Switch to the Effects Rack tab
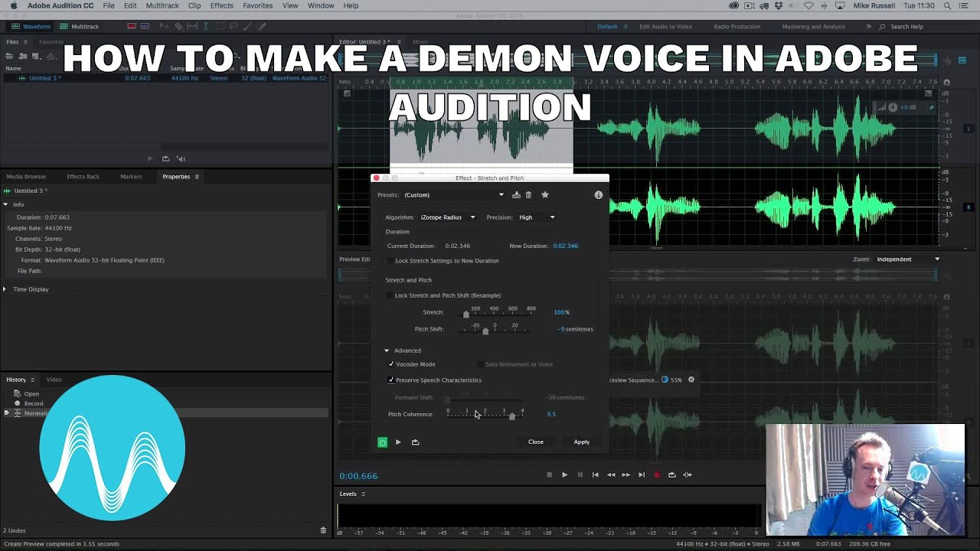This screenshot has width=980, height=551. click(x=83, y=177)
